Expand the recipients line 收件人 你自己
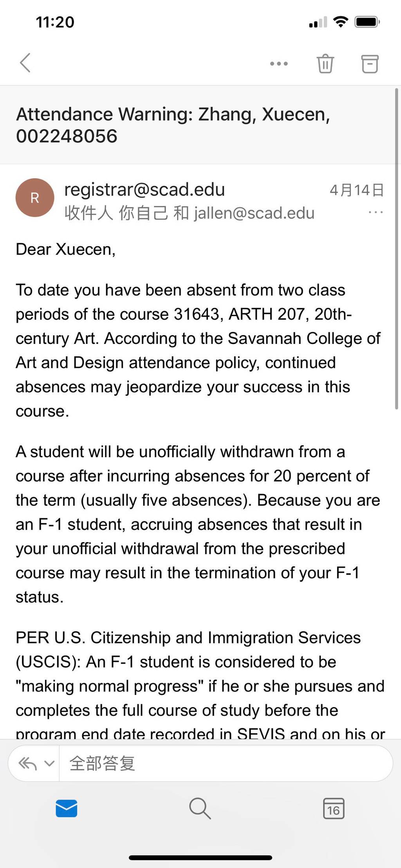The image size is (401, 868). click(x=116, y=213)
